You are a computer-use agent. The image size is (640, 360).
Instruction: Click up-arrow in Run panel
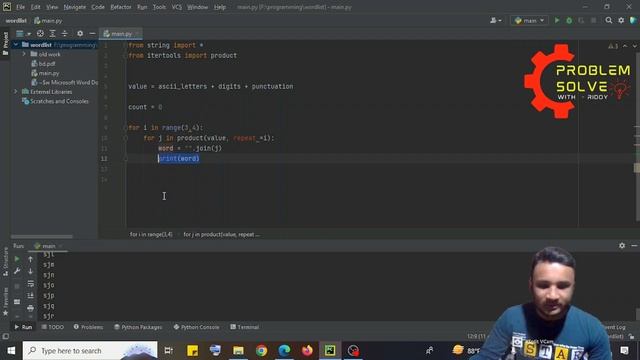click(x=31, y=259)
